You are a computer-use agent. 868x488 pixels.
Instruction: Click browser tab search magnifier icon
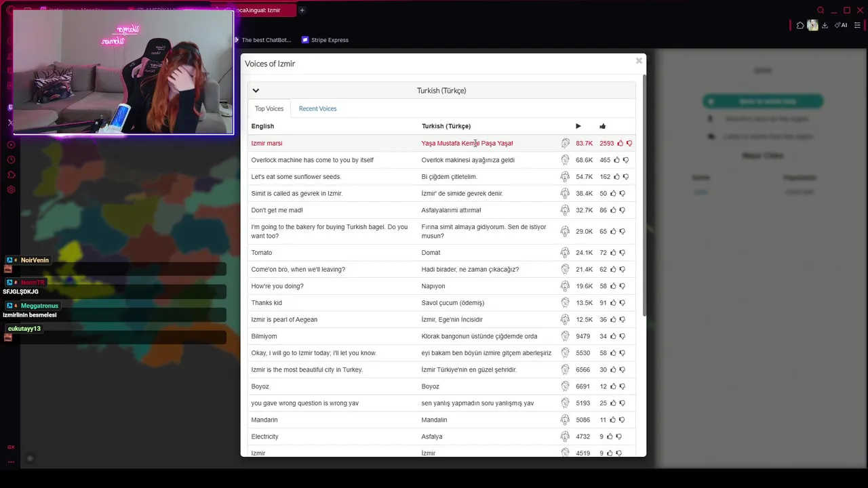pos(821,10)
